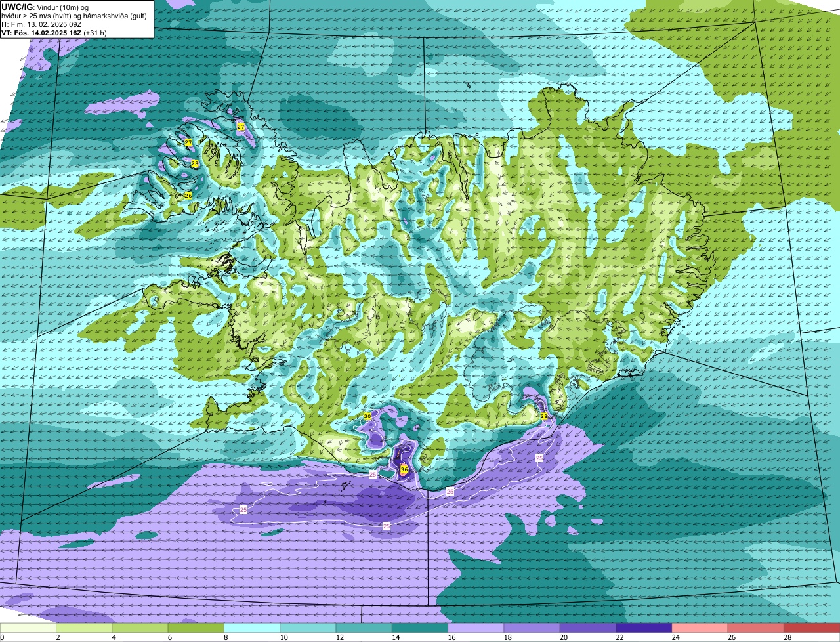Select the 20–22 m/s violet legend swatch

[588, 628]
